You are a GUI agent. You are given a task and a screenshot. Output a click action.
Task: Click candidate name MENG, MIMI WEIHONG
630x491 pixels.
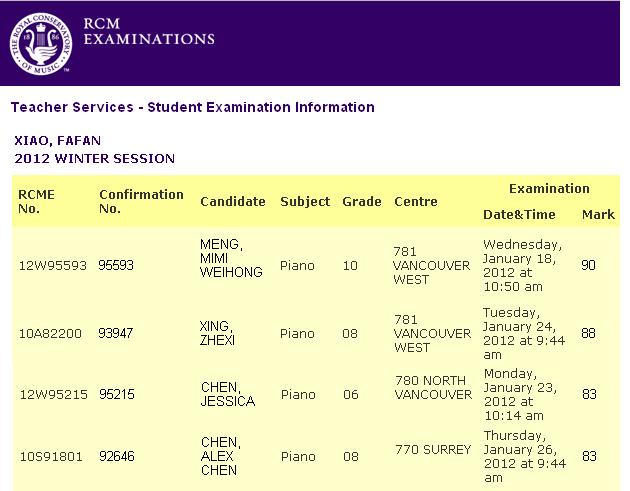(x=231, y=258)
